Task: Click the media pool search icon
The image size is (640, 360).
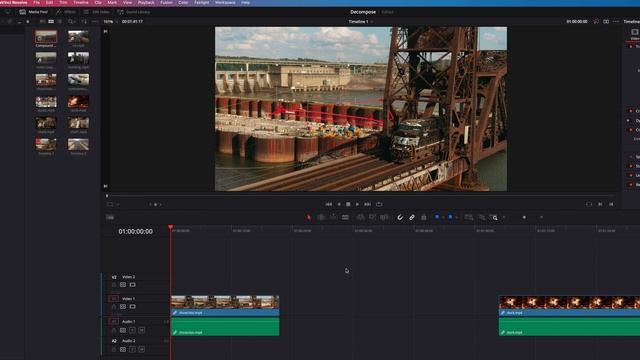Action: coord(71,21)
